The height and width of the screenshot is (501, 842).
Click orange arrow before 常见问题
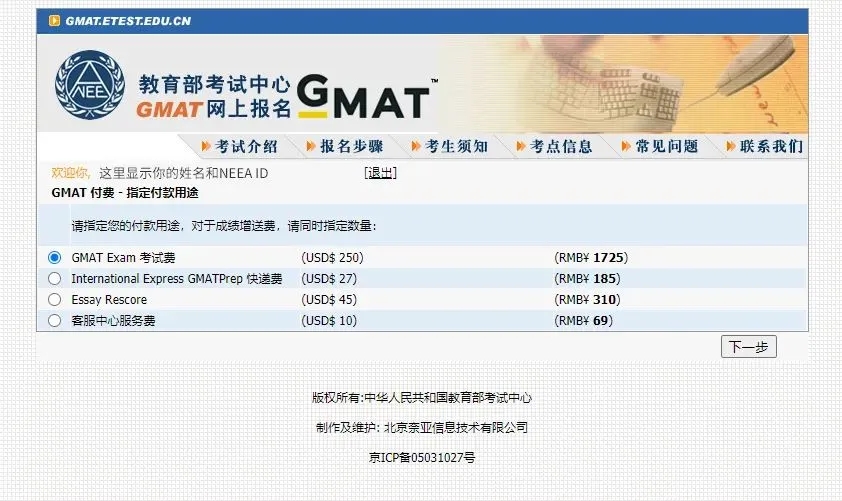(626, 147)
